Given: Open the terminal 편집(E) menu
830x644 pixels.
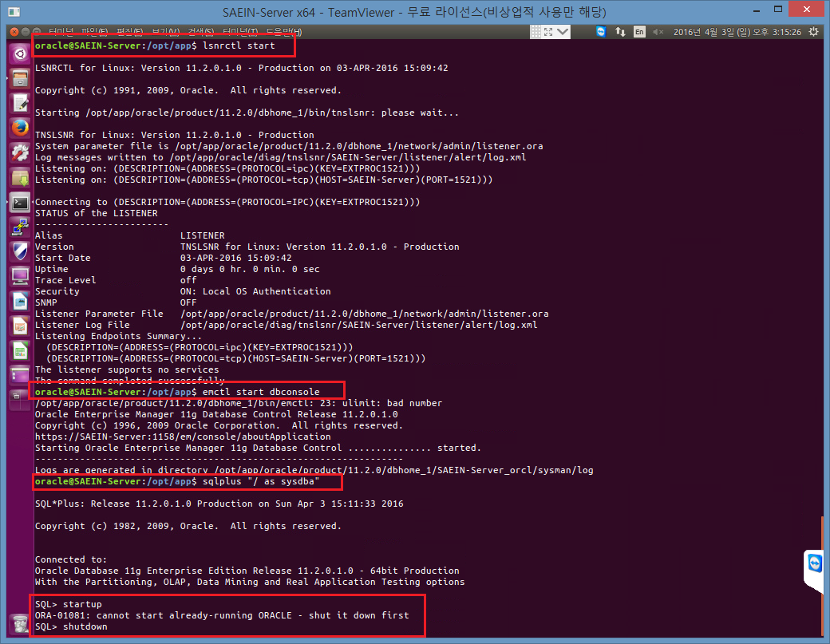Looking at the screenshot, I should coord(129,32).
